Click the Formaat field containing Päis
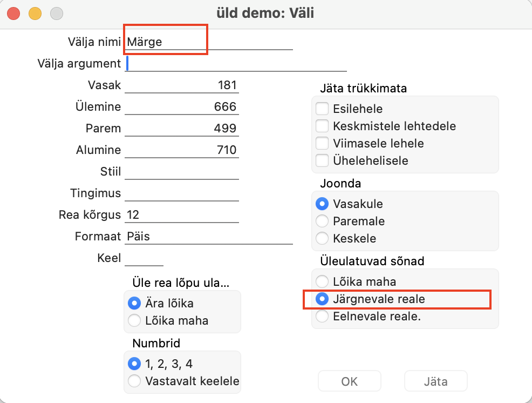This screenshot has width=532, height=403. click(208, 237)
